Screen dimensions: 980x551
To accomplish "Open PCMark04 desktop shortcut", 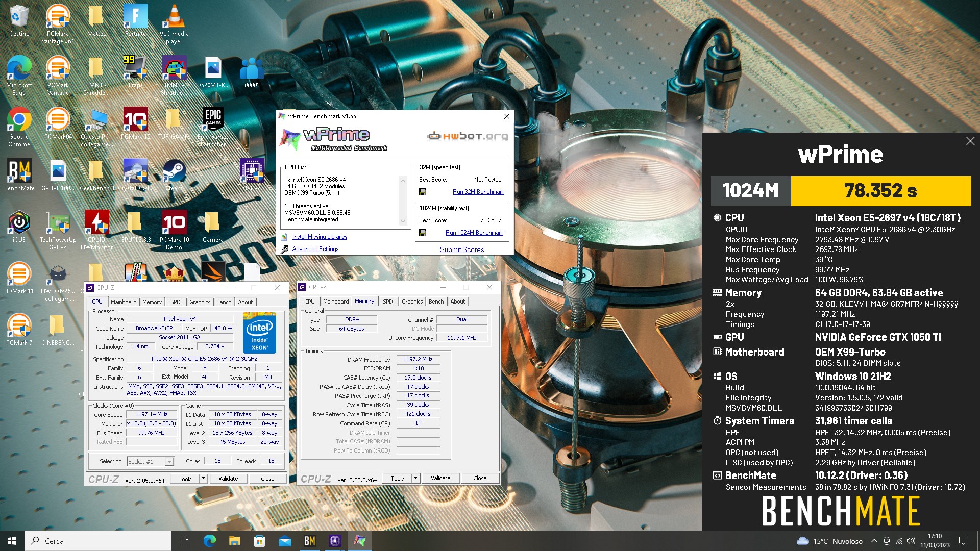I will point(58,123).
